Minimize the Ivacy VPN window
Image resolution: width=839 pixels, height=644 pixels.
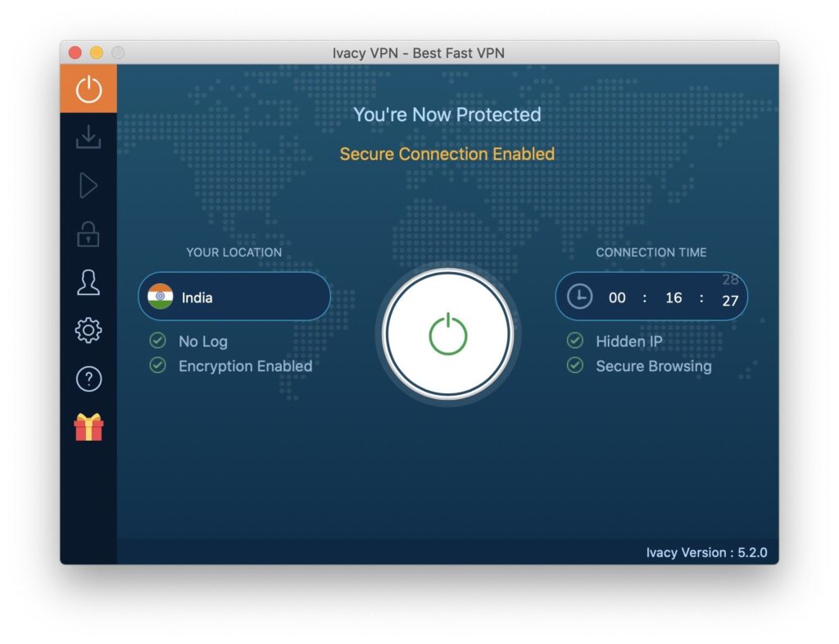click(x=97, y=52)
